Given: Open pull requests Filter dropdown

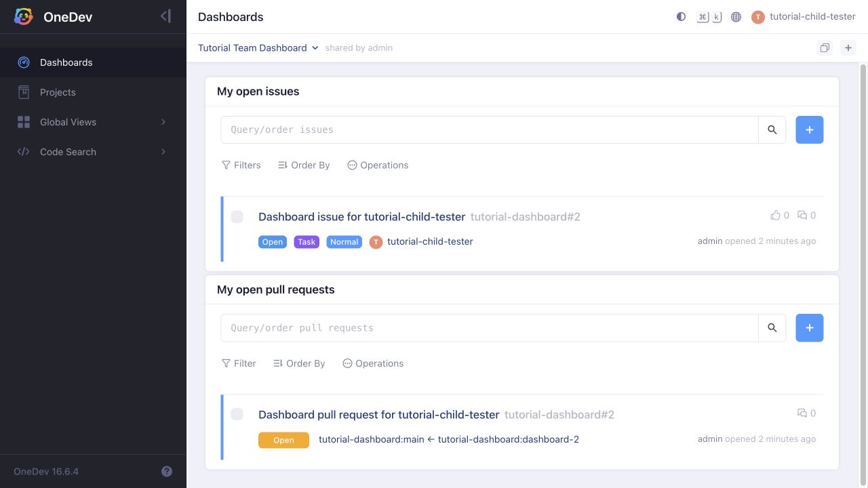Looking at the screenshot, I should pos(239,364).
